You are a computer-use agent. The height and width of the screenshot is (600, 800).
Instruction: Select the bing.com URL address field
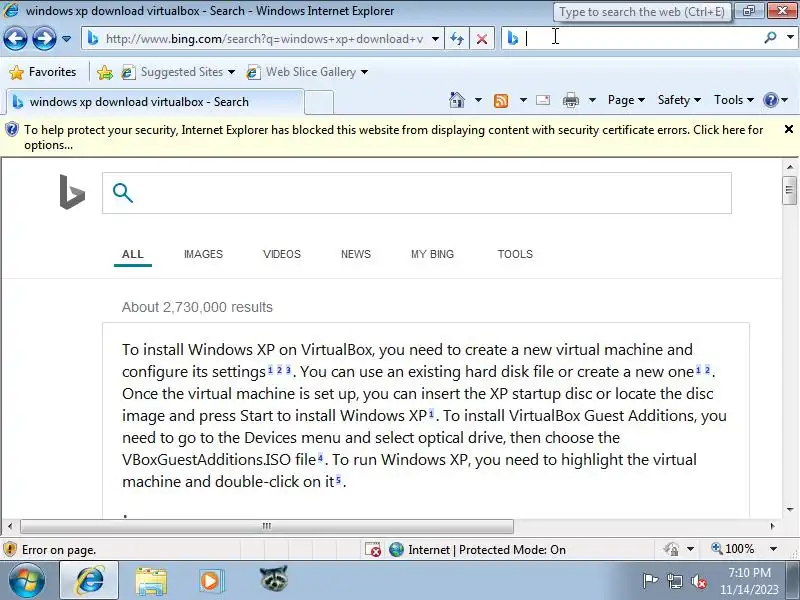[264, 39]
